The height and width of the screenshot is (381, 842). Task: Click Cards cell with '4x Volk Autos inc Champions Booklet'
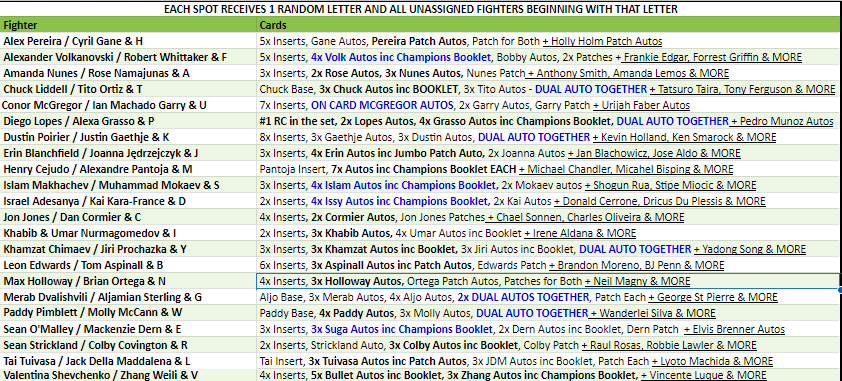coord(549,57)
